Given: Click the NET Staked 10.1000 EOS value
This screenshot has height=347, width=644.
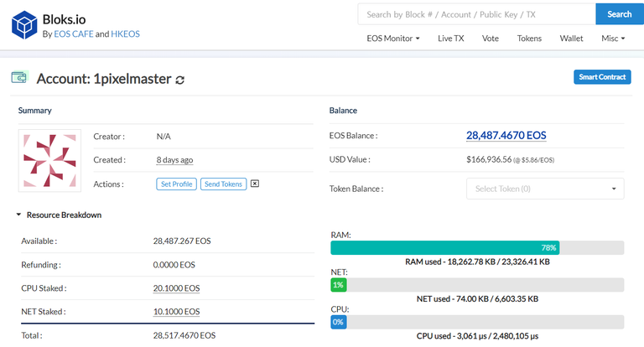Looking at the screenshot, I should pos(177,312).
